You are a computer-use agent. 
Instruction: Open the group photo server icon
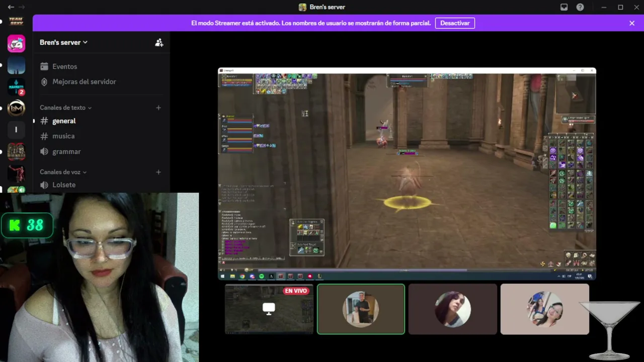tap(16, 151)
